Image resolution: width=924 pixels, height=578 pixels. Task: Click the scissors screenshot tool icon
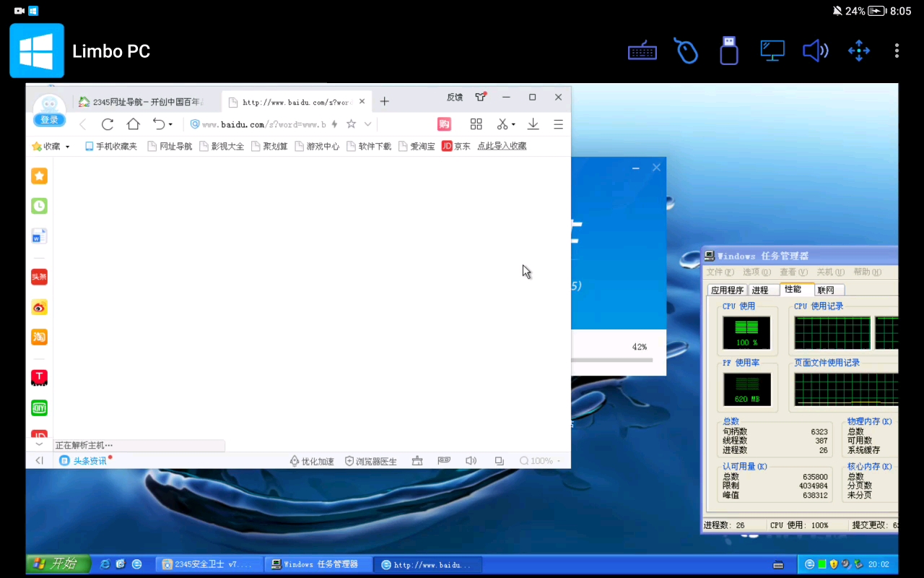pyautogui.click(x=502, y=124)
